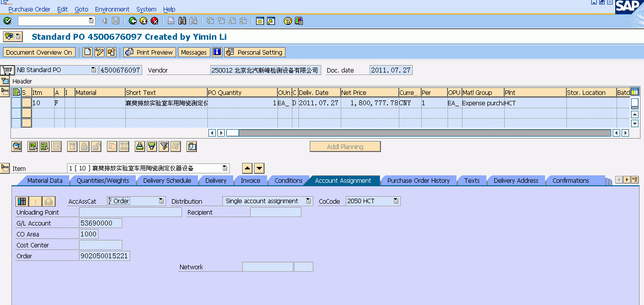Open Customize local layout icon
Image resolution: width=644 pixels, height=305 pixels.
tap(299, 21)
